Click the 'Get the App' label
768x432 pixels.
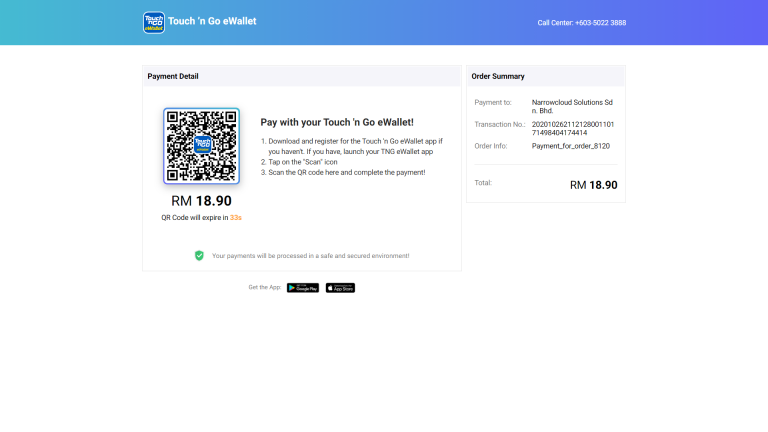[x=264, y=288]
